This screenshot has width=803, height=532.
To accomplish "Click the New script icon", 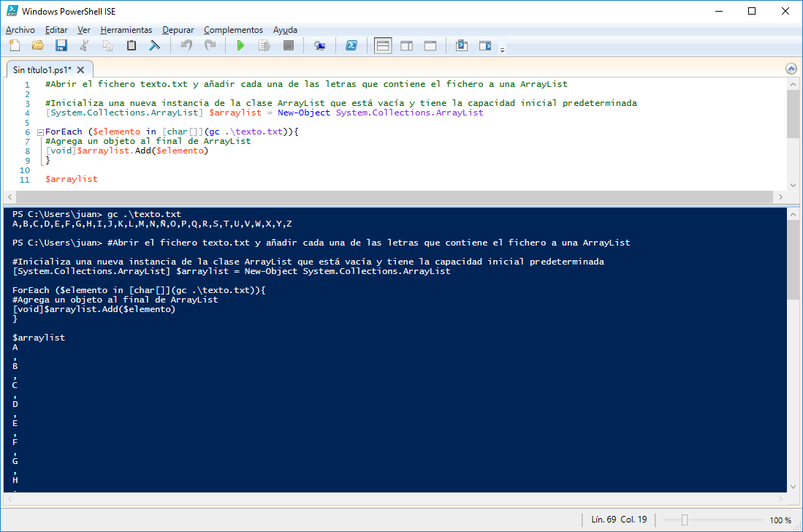I will tap(15, 46).
